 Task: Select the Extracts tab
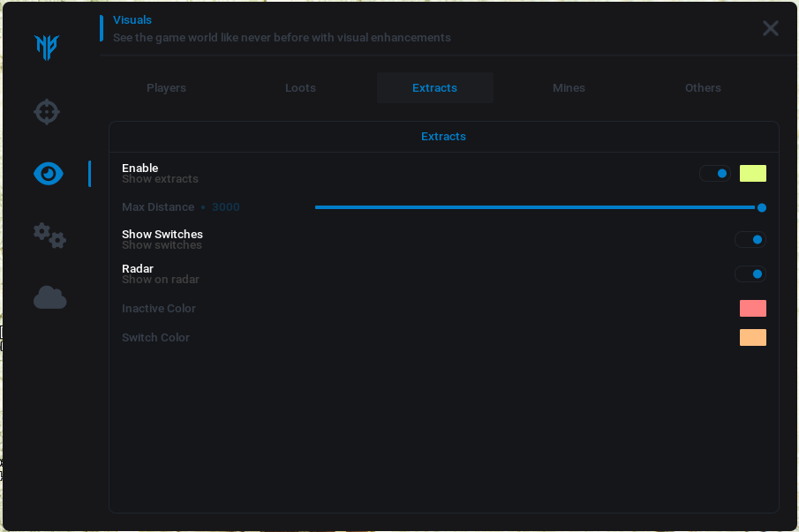[x=434, y=88]
